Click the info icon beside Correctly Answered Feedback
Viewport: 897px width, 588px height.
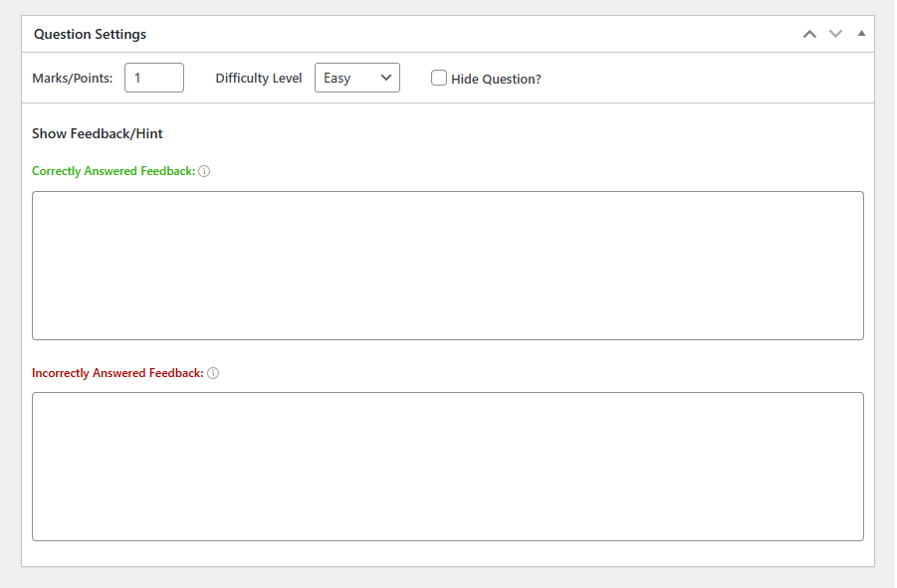(204, 171)
